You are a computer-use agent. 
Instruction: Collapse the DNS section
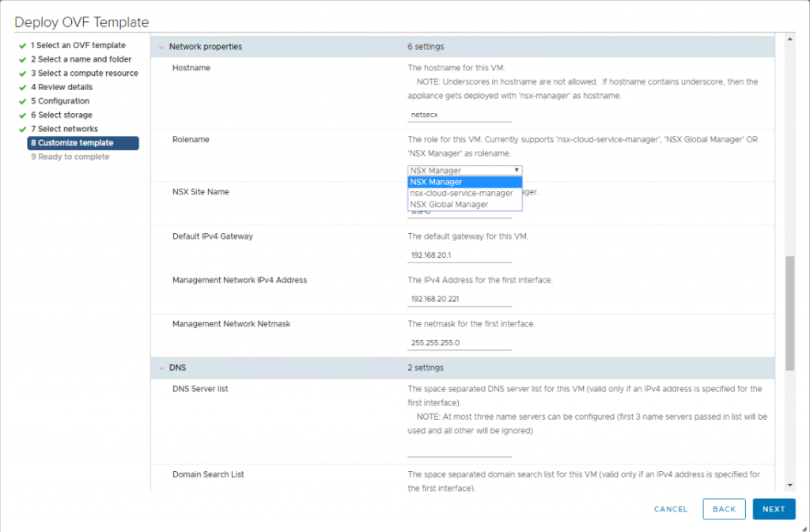point(161,368)
